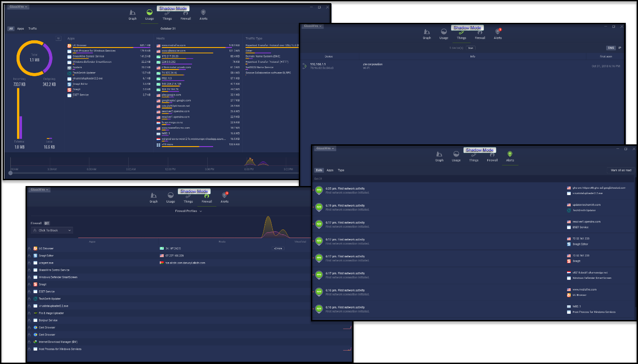
Task: Open Graph icon in the Things window
Action: [427, 32]
